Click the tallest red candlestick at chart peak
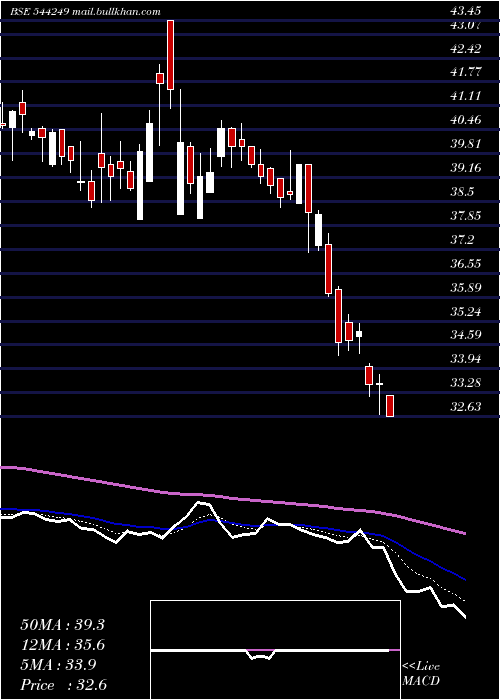500x700 pixels. coord(170,55)
